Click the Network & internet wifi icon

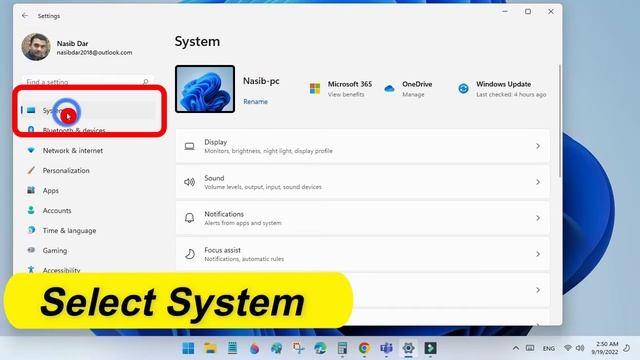click(31, 150)
